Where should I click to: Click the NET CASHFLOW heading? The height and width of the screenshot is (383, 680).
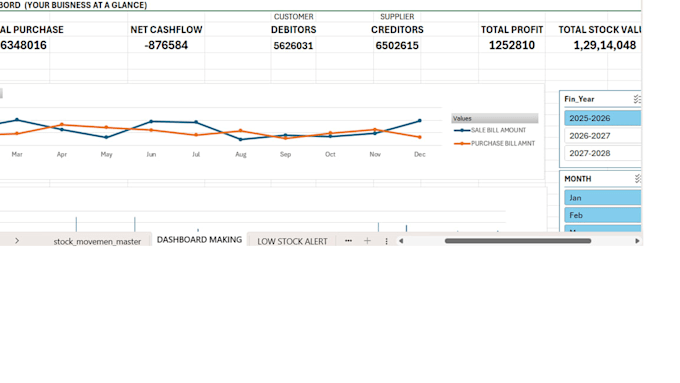tap(166, 29)
